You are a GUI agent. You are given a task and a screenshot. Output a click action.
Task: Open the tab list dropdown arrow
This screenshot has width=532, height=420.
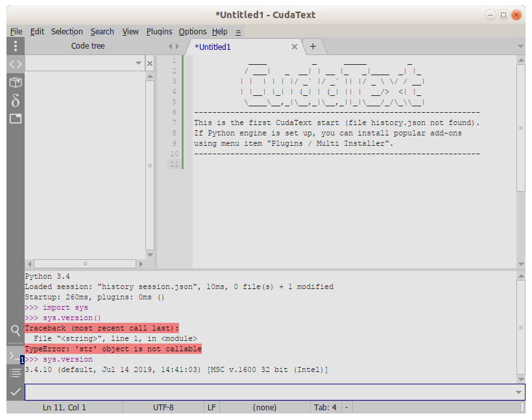tap(520, 47)
